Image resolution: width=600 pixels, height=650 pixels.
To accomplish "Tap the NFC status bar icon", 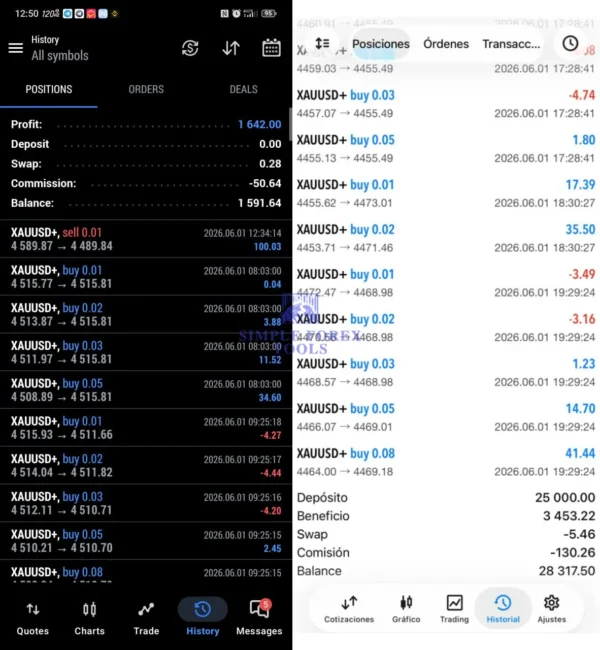I will (x=224, y=14).
